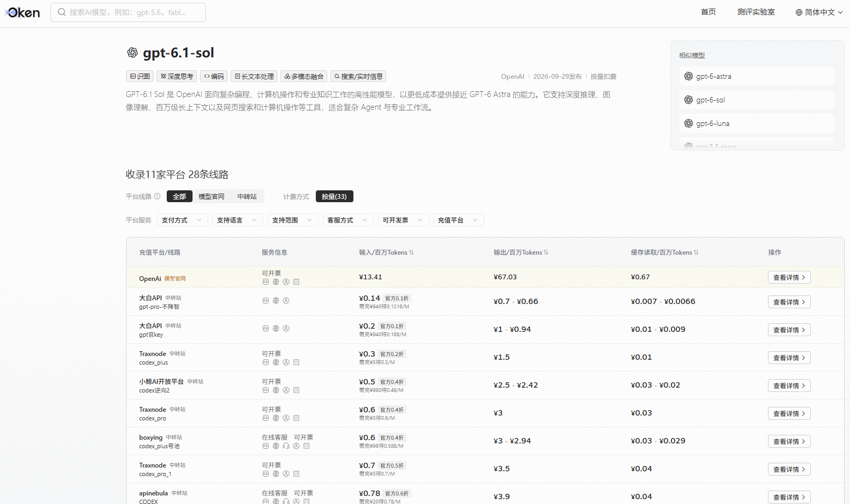Open the 简体中文 language selector
850x504 pixels.
pyautogui.click(x=819, y=12)
